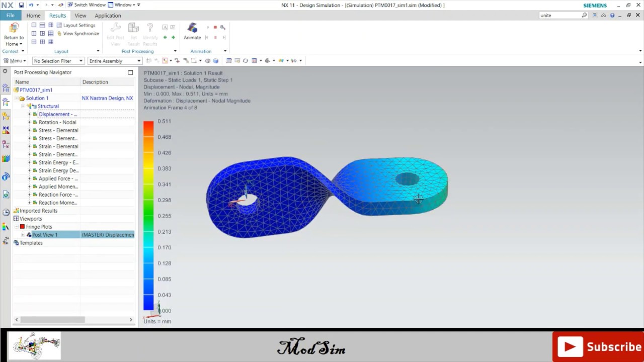Open the History clock icon in resource bar

(6, 212)
